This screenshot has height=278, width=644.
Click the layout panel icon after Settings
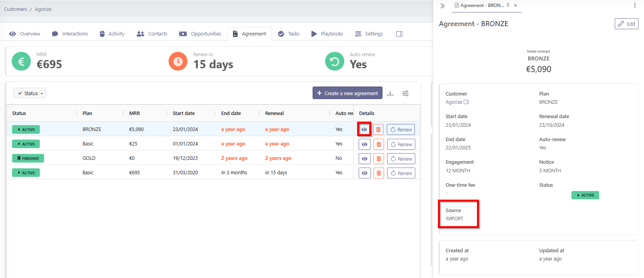tap(399, 34)
